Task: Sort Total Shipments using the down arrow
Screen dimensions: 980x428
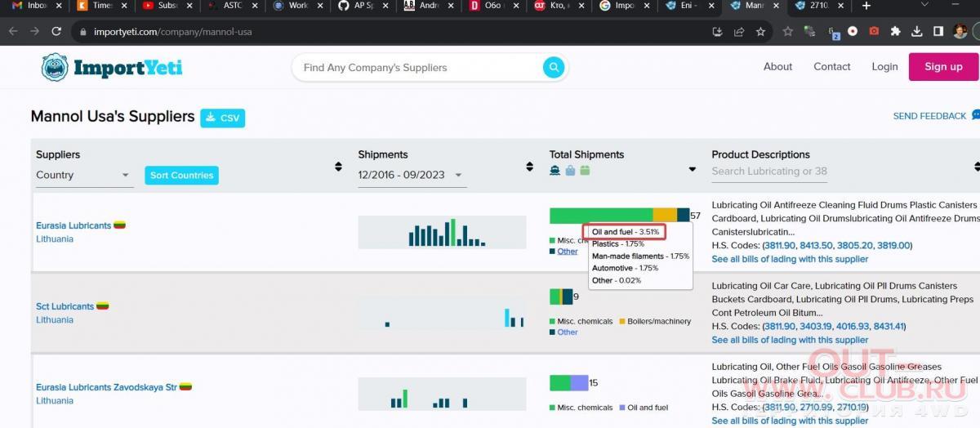Action: [x=693, y=170]
